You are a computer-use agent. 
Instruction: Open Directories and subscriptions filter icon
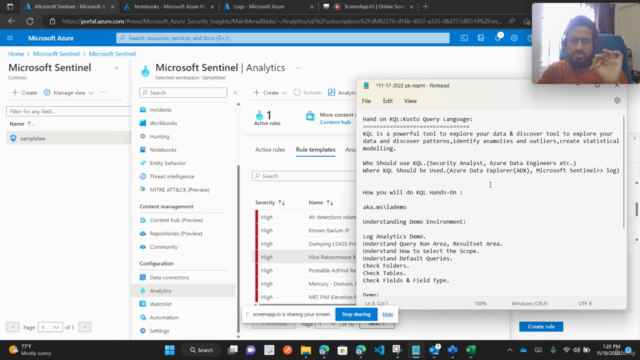tap(481, 38)
